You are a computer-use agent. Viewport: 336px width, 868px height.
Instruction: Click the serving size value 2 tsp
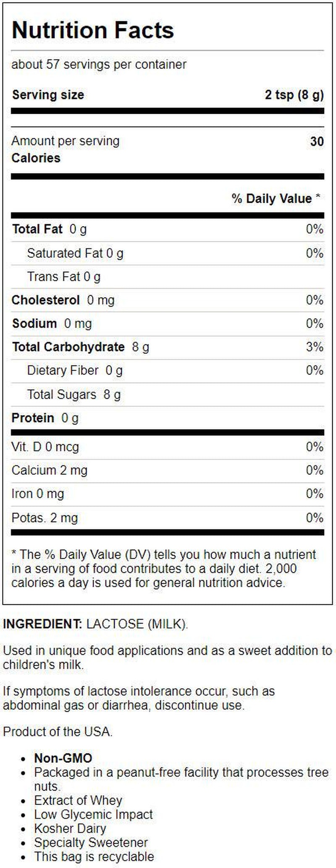[x=294, y=95]
